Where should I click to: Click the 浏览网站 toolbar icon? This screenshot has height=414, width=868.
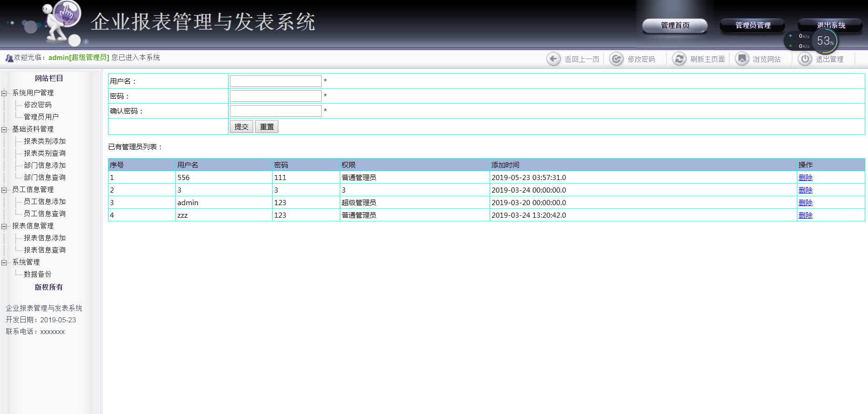(x=742, y=59)
